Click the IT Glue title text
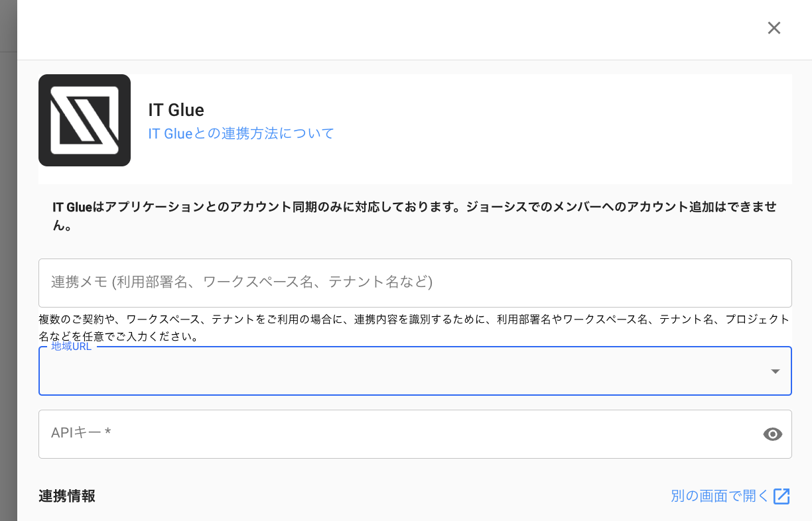 click(176, 110)
